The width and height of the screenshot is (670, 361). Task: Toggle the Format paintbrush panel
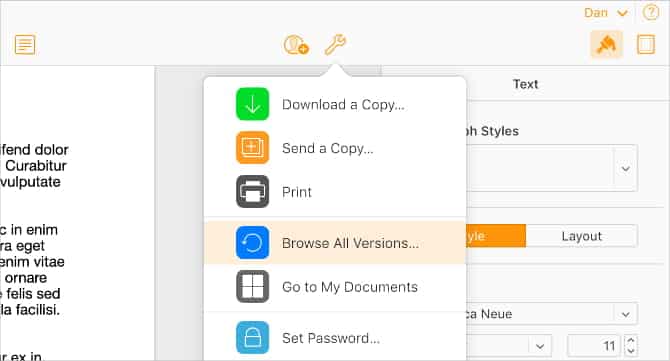coord(606,44)
